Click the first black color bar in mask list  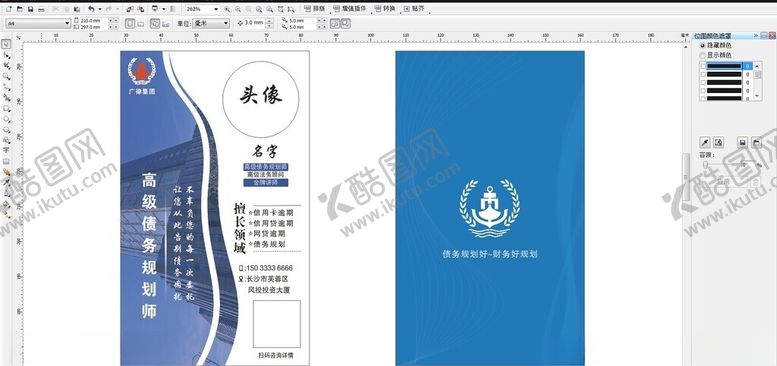[x=723, y=66]
